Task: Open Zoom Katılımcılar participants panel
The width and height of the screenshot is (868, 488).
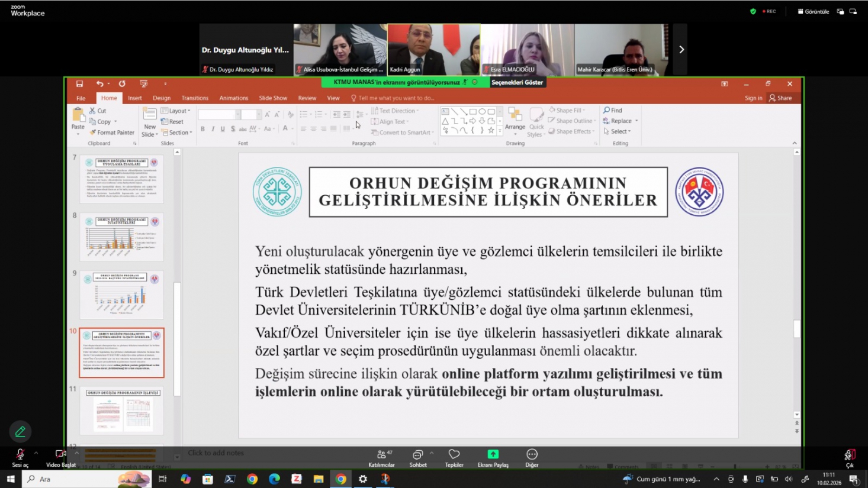Action: [381, 457]
